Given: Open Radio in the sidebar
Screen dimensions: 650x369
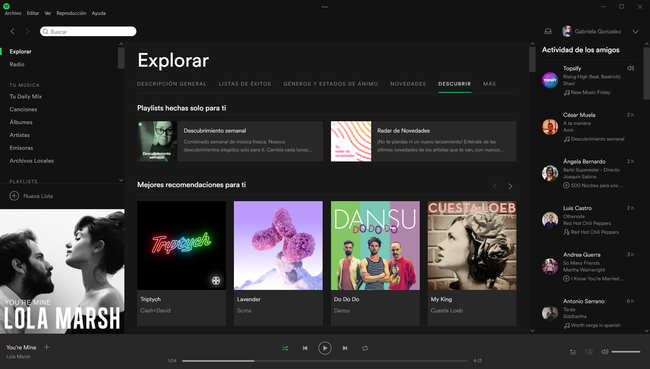Looking at the screenshot, I should pyautogui.click(x=17, y=64).
